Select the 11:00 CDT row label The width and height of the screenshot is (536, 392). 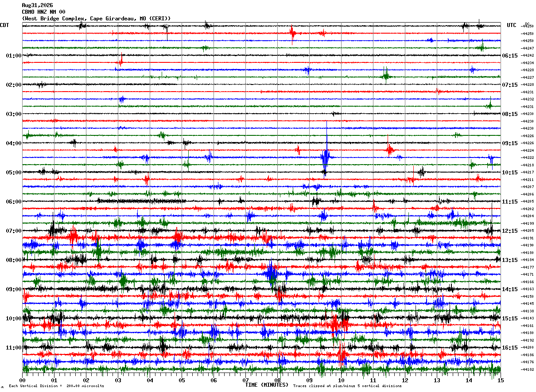click(x=13, y=347)
